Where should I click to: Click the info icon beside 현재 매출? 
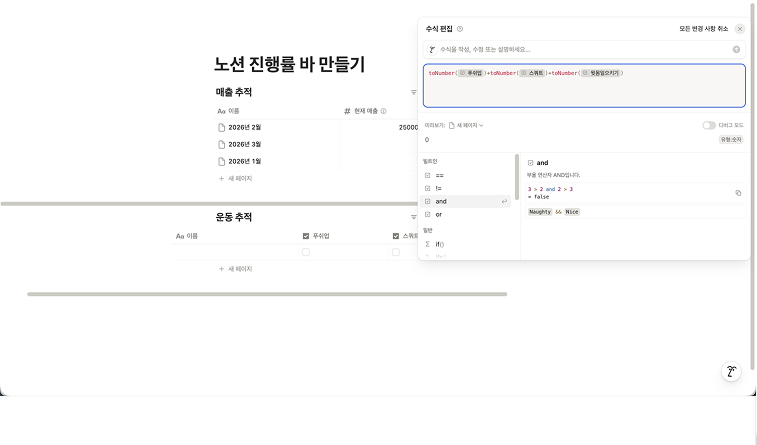pos(383,111)
